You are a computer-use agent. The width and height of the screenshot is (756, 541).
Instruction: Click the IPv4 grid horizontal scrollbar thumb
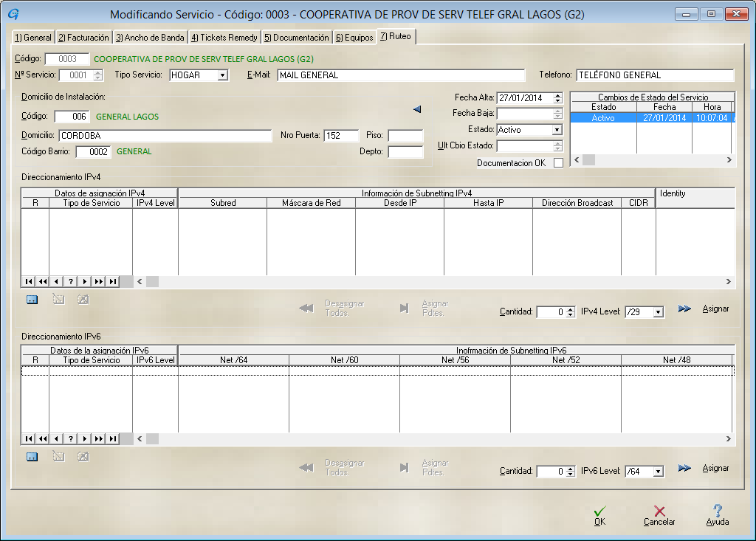point(152,282)
